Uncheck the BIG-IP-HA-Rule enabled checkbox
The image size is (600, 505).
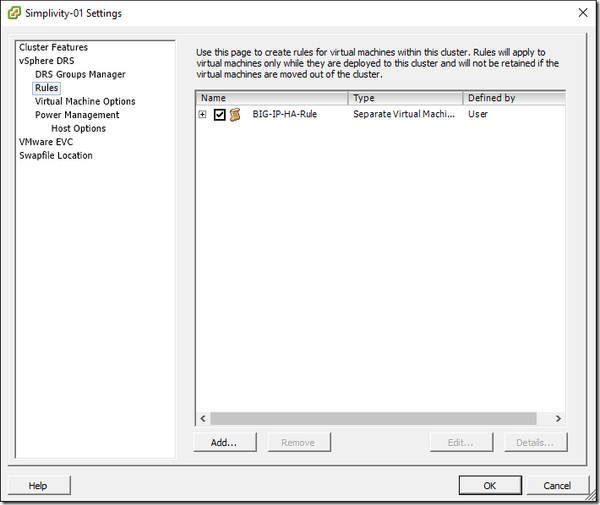click(x=220, y=114)
